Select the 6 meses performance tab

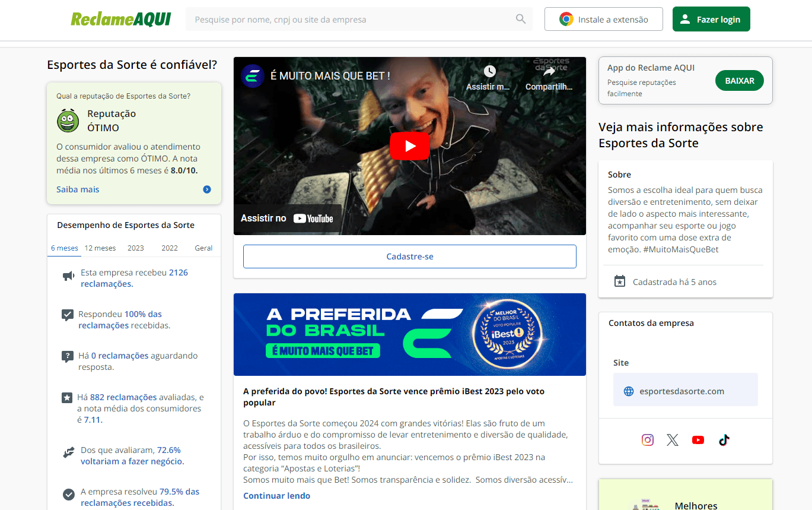64,248
